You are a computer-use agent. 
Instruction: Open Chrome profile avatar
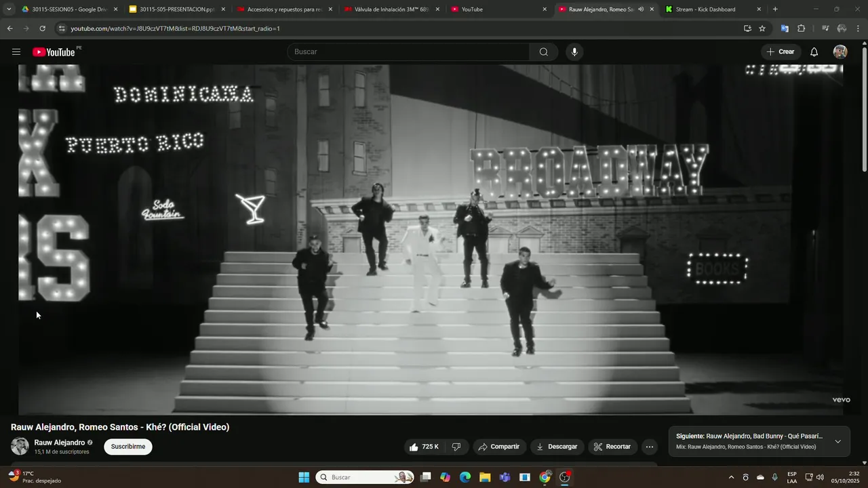(842, 28)
